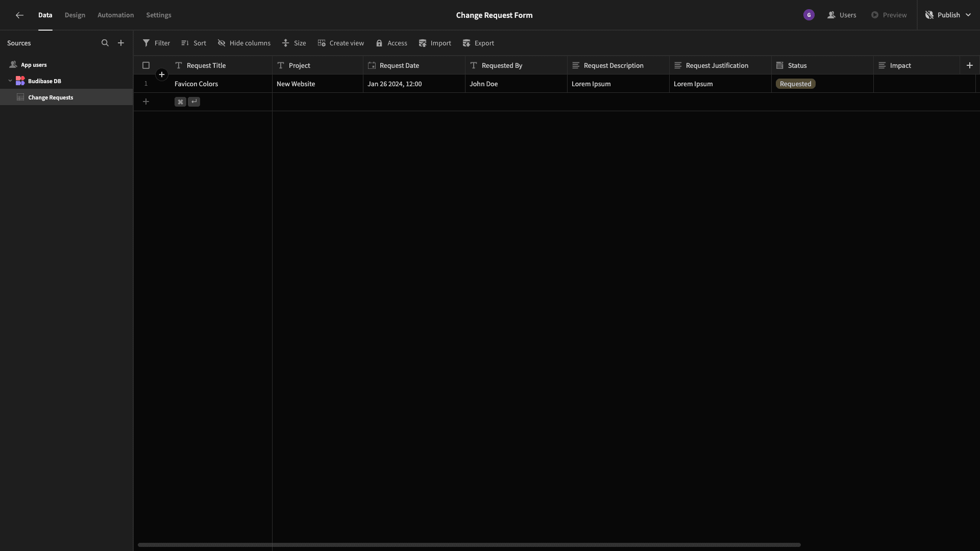Click the Request Title column header
The height and width of the screenshot is (551, 980).
[x=221, y=65]
